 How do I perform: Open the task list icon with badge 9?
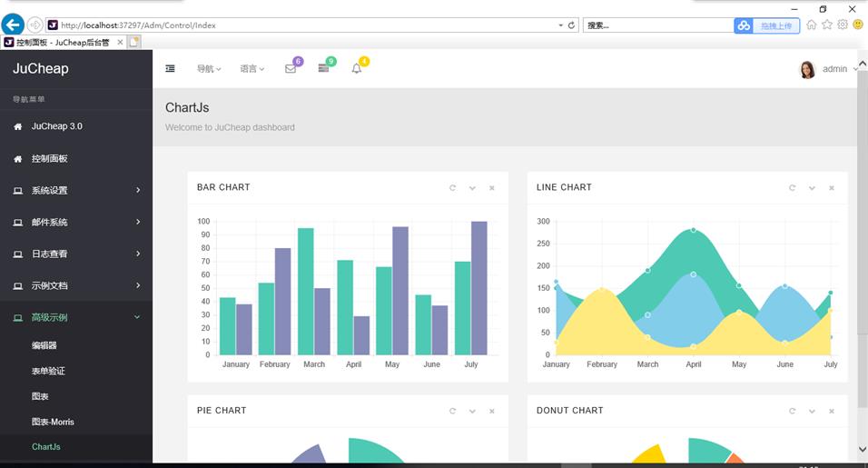point(323,69)
